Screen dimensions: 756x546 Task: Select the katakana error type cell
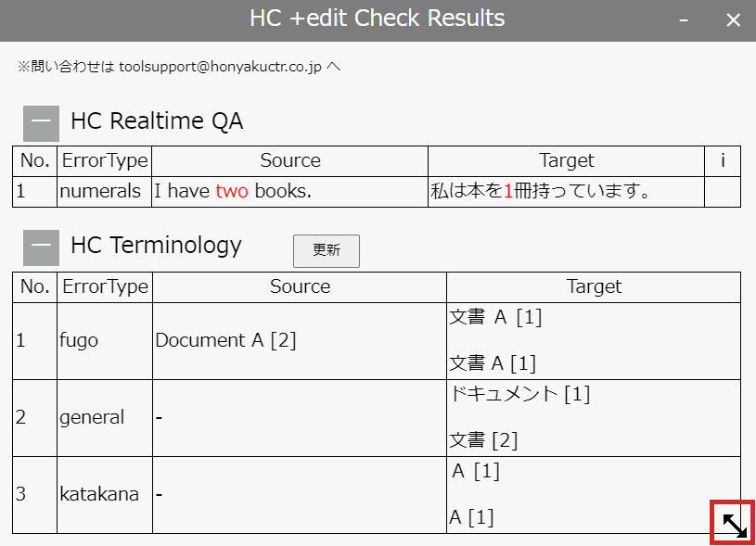coord(99,494)
